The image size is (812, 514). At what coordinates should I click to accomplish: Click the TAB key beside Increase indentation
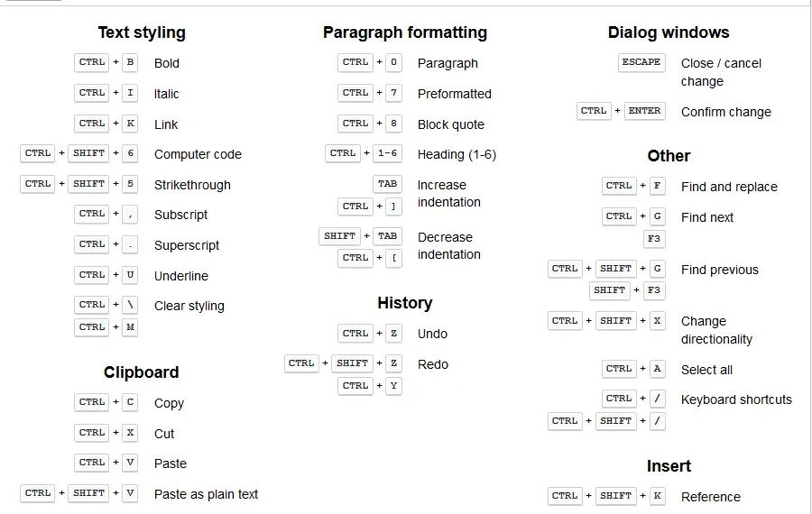(x=387, y=184)
